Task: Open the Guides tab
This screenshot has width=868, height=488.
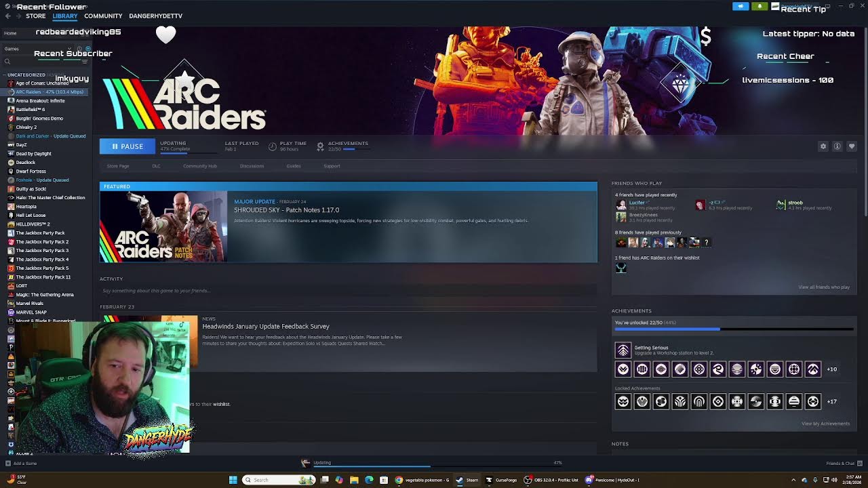Action: 294,166
